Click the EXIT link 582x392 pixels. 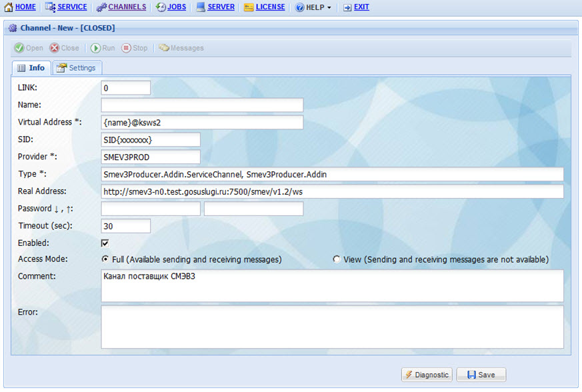(361, 7)
